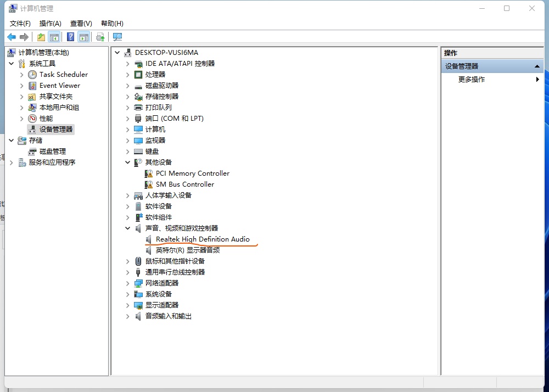Viewport: 549px width, 392px height.
Task: Select the PCI Memory Controller warning device
Action: point(192,173)
